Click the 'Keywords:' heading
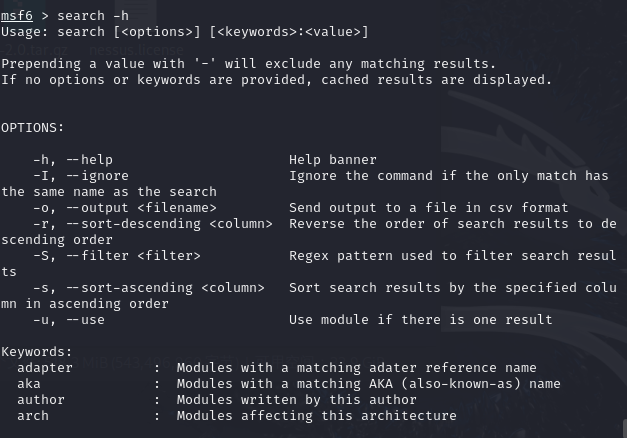Screen dimensions: 627x438 tap(37, 352)
